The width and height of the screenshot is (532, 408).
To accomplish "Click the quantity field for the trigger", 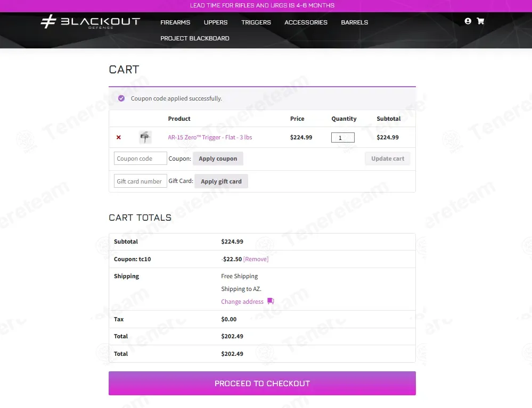I will coord(342,138).
